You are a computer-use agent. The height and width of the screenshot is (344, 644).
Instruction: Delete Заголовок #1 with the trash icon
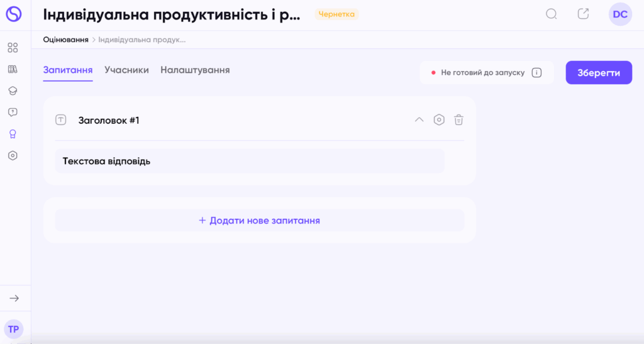pyautogui.click(x=459, y=119)
